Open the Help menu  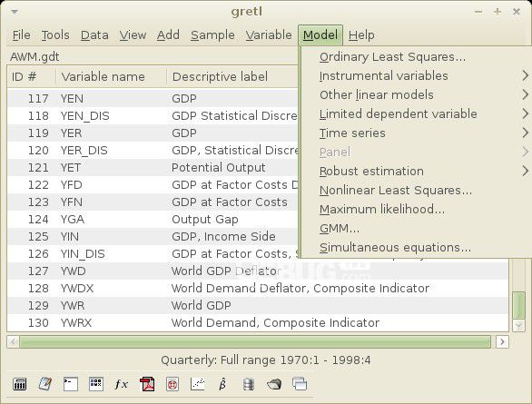click(361, 34)
